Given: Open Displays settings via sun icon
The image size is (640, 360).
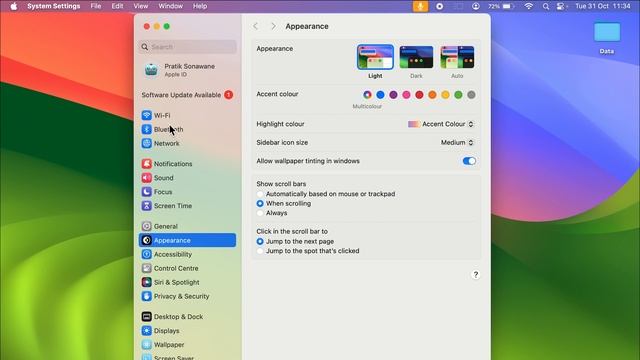Looking at the screenshot, I should pyautogui.click(x=147, y=331).
